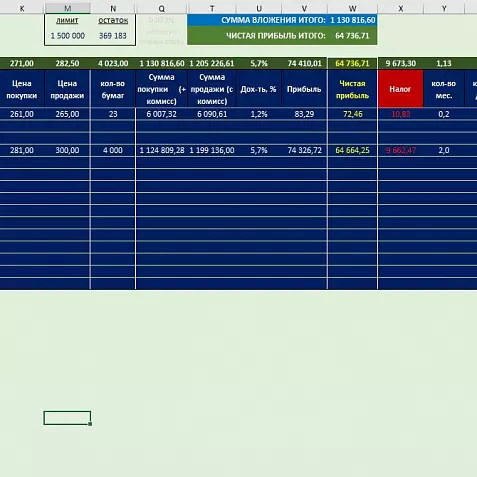
Task: Select profit cell 74 326,72
Action: (304, 150)
